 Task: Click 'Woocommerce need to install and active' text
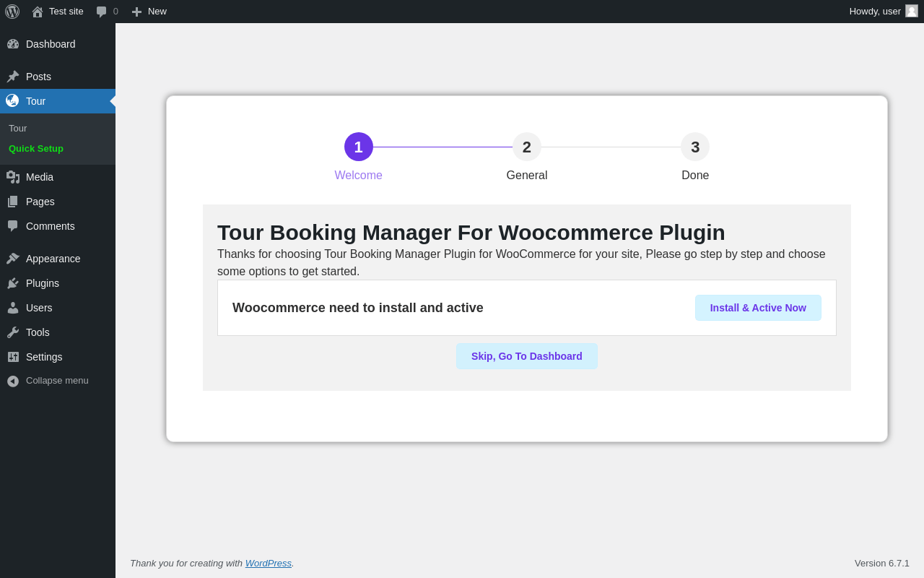pyautogui.click(x=358, y=308)
